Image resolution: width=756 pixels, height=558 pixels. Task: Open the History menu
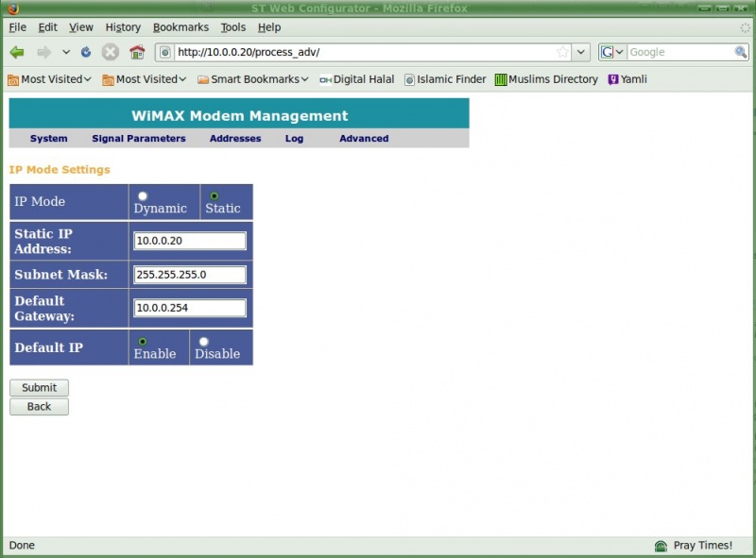pyautogui.click(x=123, y=27)
